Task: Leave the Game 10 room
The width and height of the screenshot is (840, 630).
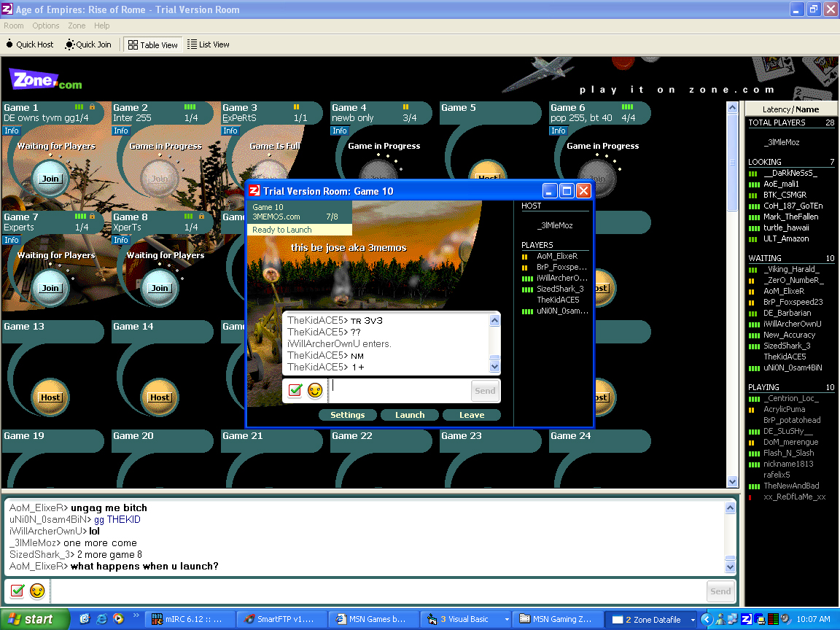Action: pyautogui.click(x=472, y=415)
